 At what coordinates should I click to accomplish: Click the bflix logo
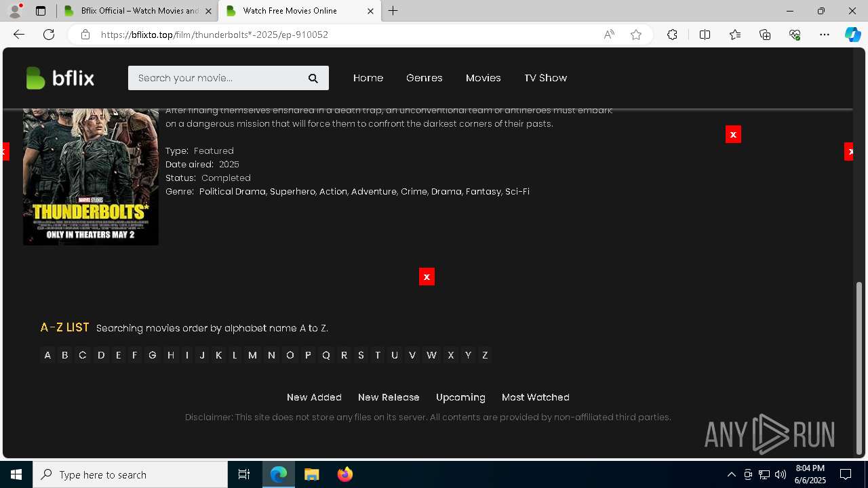tap(60, 78)
